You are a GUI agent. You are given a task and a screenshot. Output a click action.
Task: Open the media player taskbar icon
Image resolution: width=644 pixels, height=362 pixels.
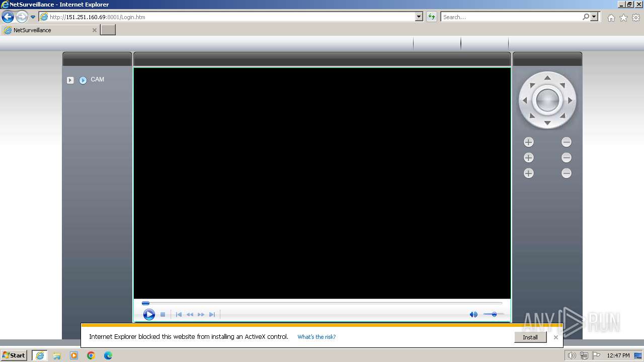(74, 355)
